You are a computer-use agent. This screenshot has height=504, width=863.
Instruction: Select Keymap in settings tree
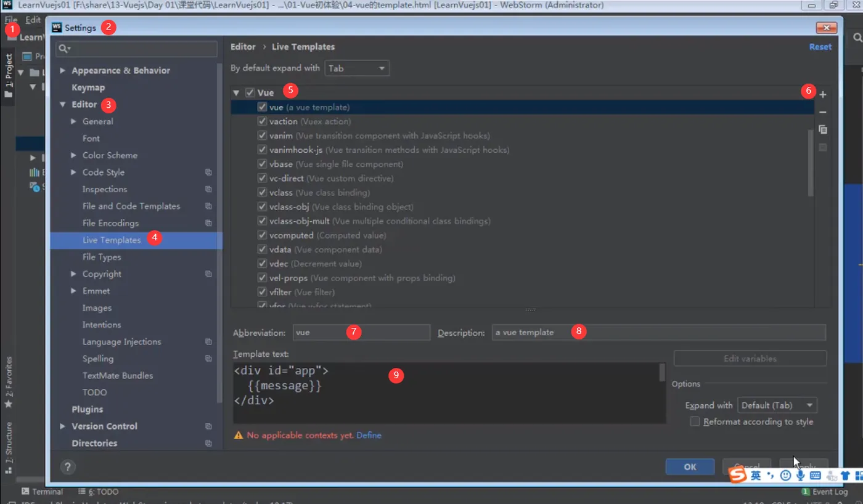click(x=88, y=87)
